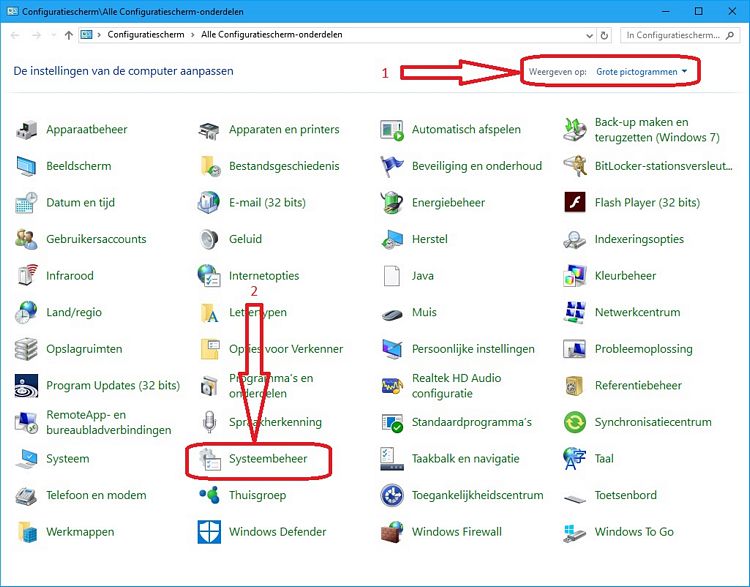This screenshot has width=750, height=587.
Task: Open the recent locations dropdown arrow
Action: point(53,35)
